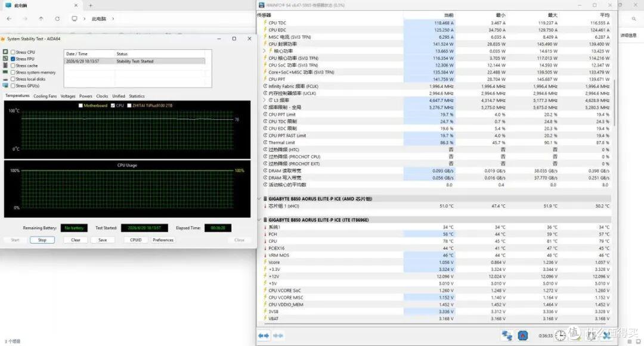Collapse GIGABYTE B850 AMD 芯片组 section
The width and height of the screenshot is (644, 346).
click(259, 199)
